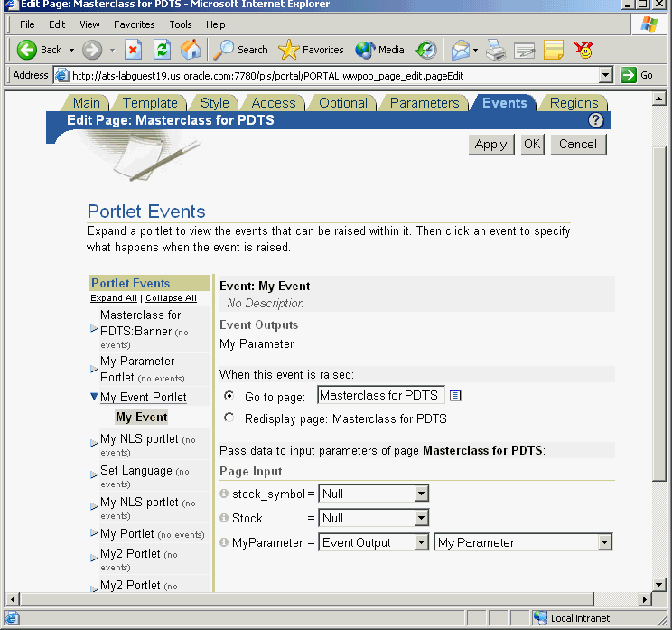Expand the My Parameter Portlet node
The height and width of the screenshot is (630, 672).
point(94,370)
